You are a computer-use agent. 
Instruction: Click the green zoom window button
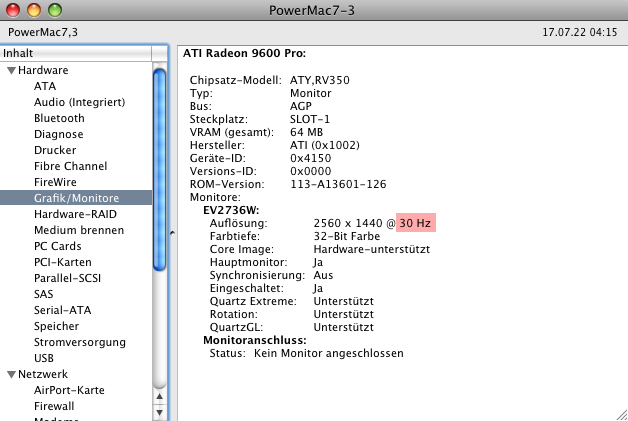[x=55, y=10]
